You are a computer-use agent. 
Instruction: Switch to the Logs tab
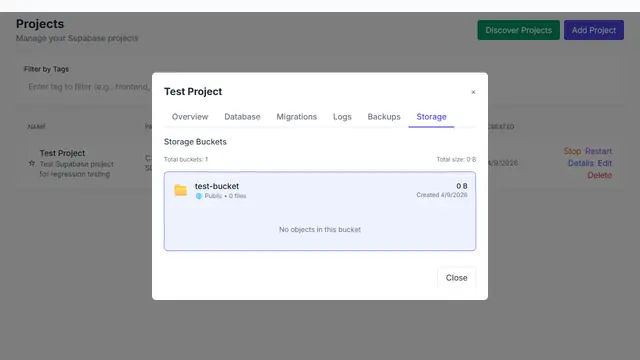342,117
